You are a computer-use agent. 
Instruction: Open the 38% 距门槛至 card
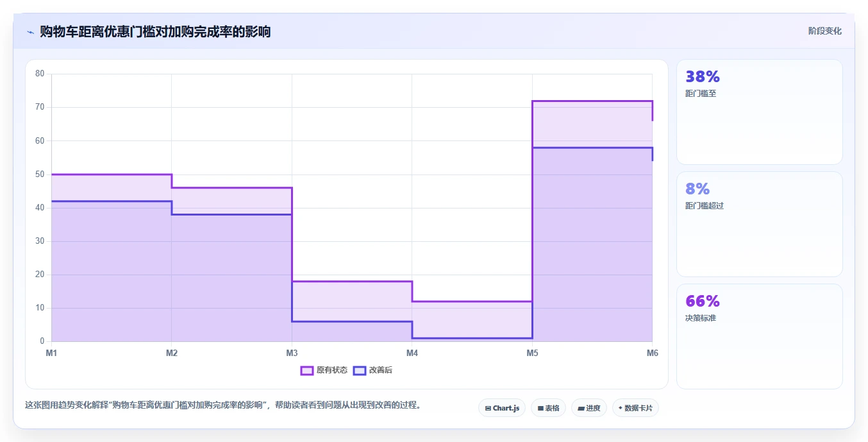click(x=760, y=112)
